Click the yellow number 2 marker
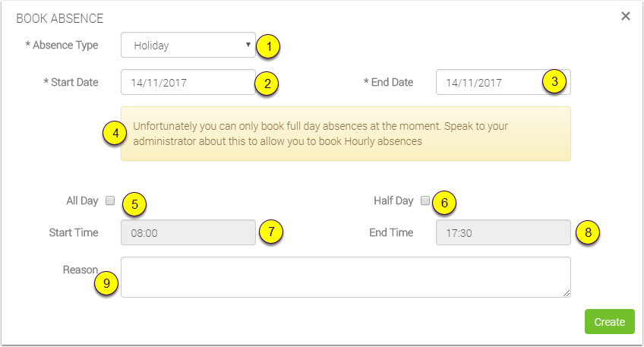The height and width of the screenshot is (347, 644). [x=265, y=84]
